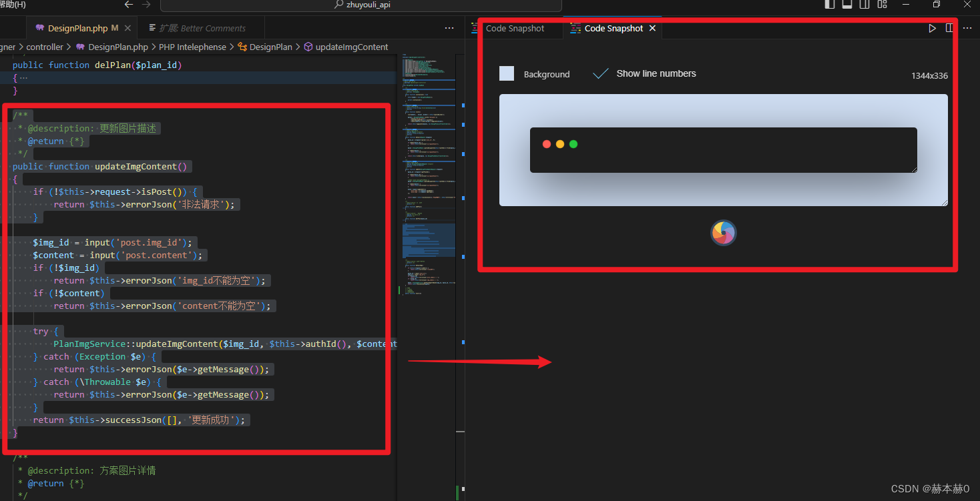980x501 pixels.
Task: Go forward using the title bar arrow
Action: click(x=146, y=5)
